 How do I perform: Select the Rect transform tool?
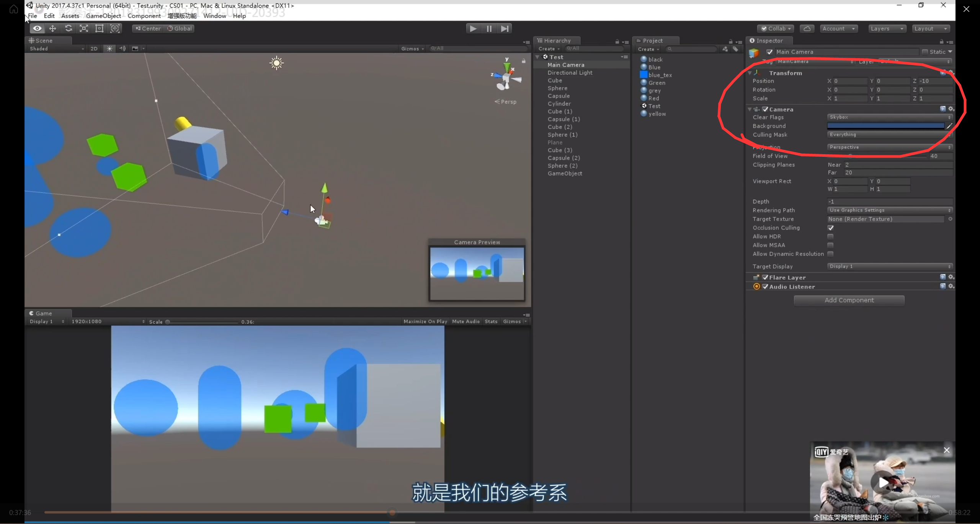(99, 29)
